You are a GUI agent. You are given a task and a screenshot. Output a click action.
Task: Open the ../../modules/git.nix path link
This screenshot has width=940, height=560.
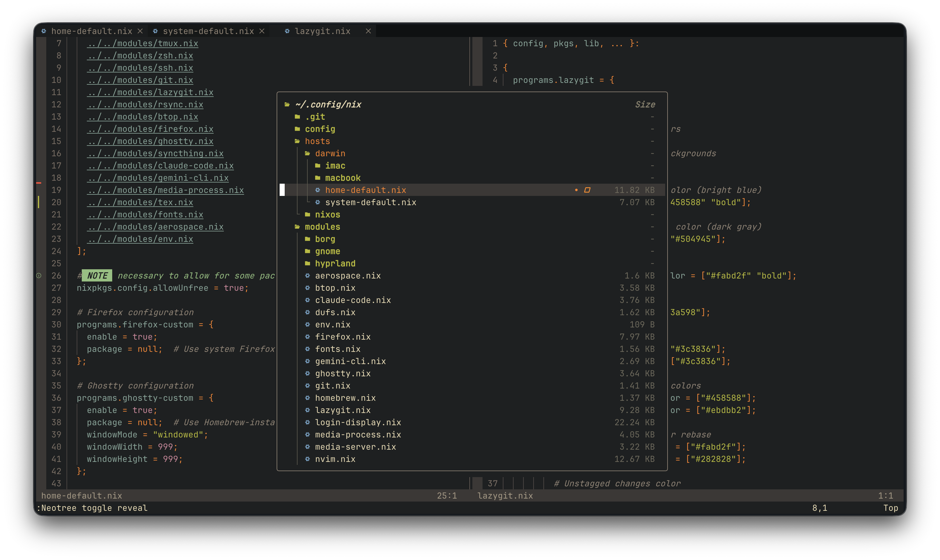click(141, 80)
